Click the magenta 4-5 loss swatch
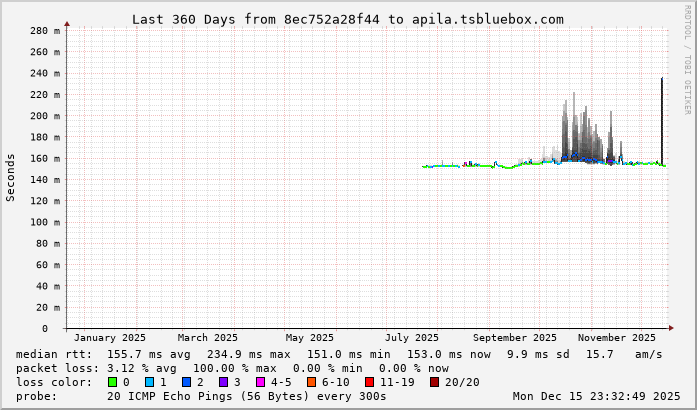 260,382
